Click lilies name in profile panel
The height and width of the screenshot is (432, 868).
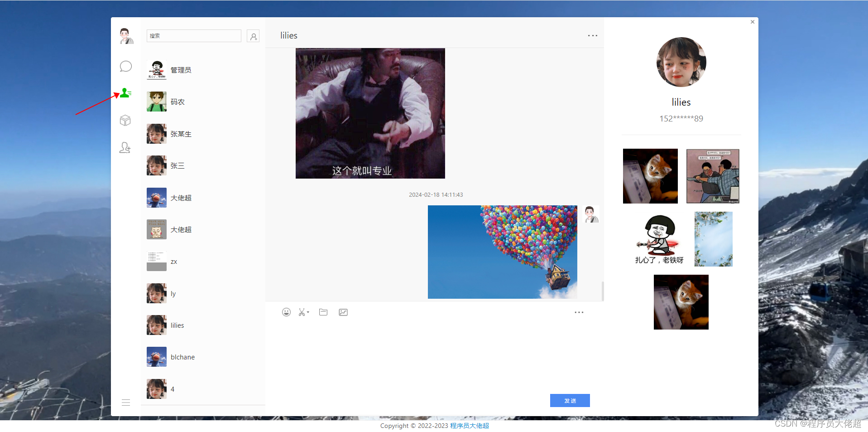(681, 102)
